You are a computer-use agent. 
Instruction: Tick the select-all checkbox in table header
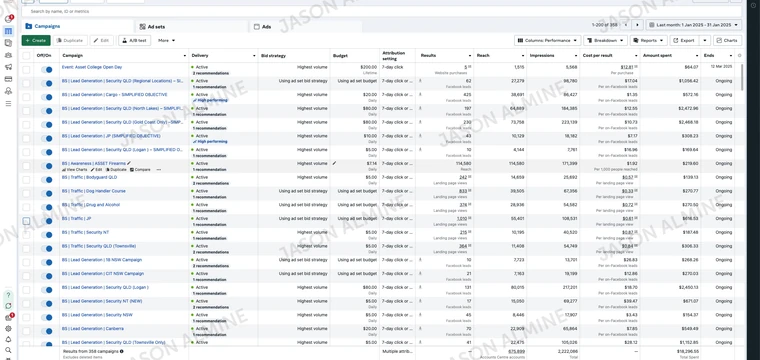[x=26, y=56]
